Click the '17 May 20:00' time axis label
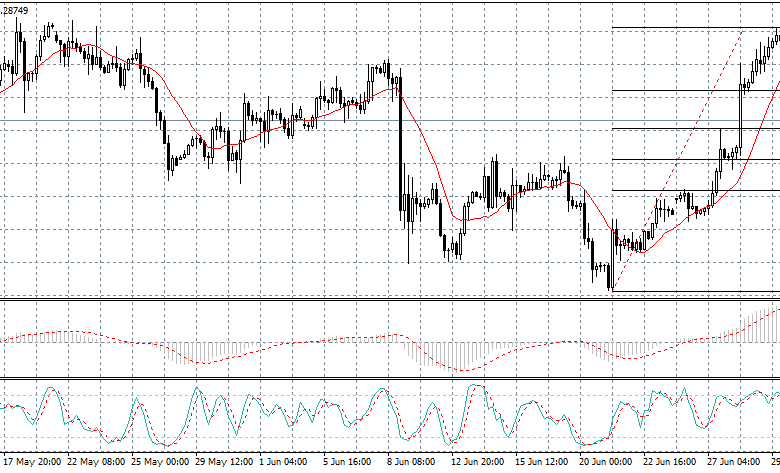The width and height of the screenshot is (780, 473). (x=33, y=463)
